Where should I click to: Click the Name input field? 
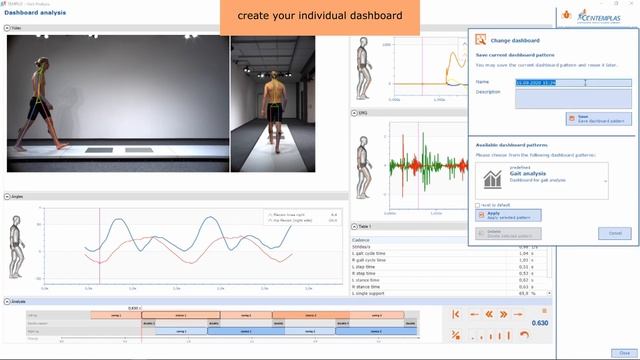coord(573,83)
